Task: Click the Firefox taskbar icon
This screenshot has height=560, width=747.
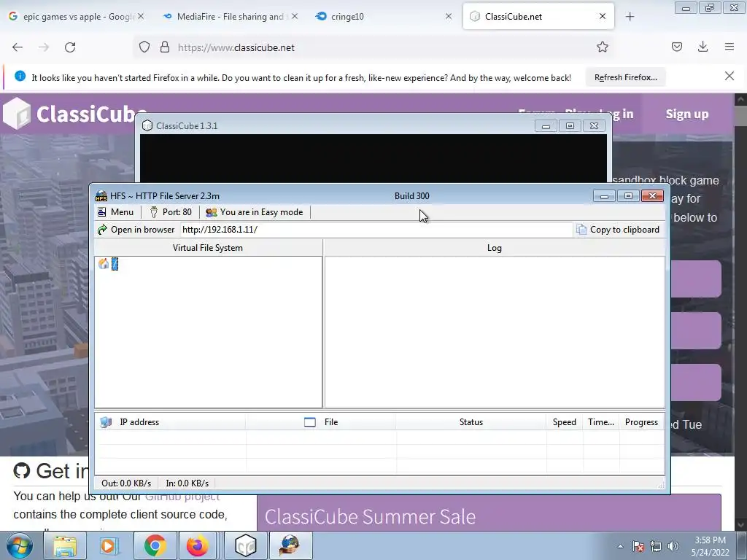Action: [x=197, y=545]
